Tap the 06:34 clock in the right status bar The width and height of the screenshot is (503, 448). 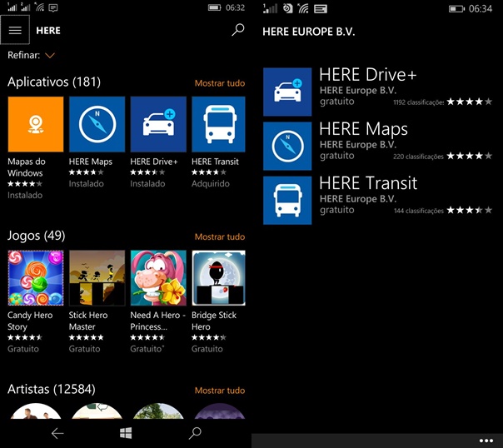click(481, 8)
